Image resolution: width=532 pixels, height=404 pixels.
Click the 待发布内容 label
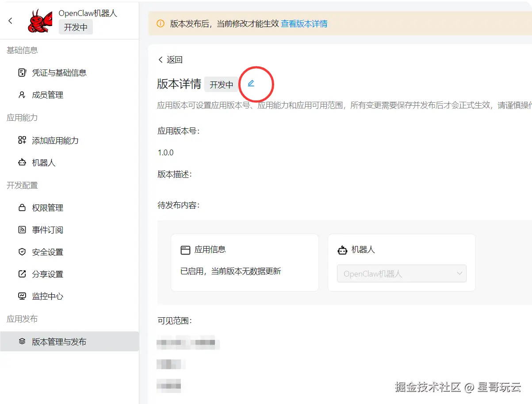179,205
